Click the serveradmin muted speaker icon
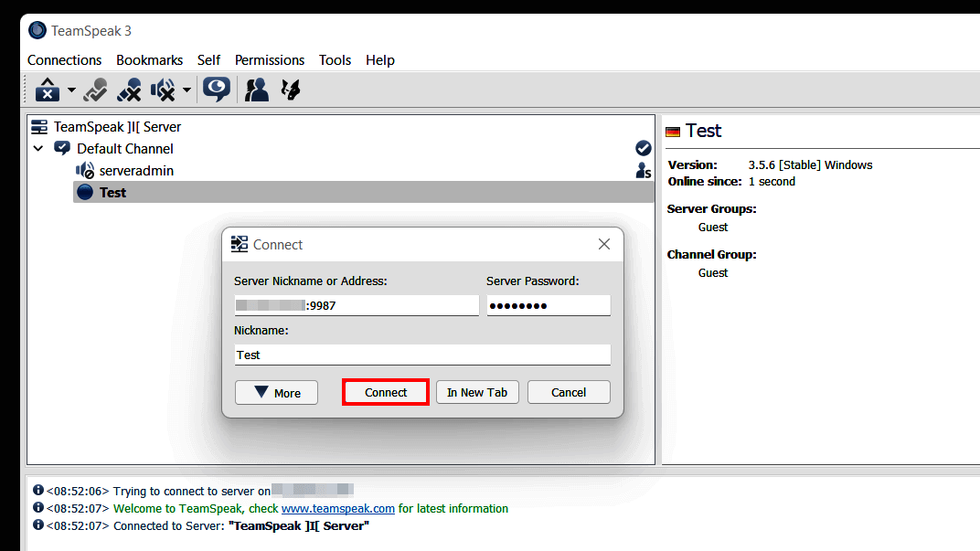Screen dimensions: 980x551 pos(85,171)
